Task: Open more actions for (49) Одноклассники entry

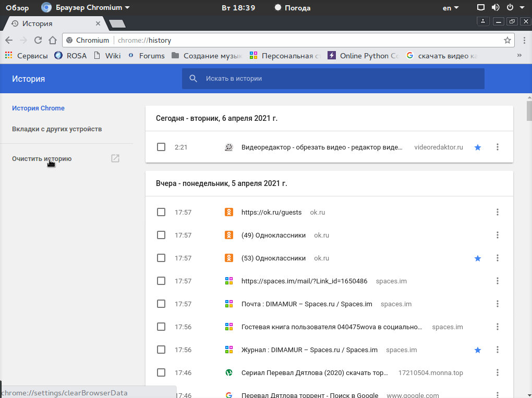Action: pos(498,235)
